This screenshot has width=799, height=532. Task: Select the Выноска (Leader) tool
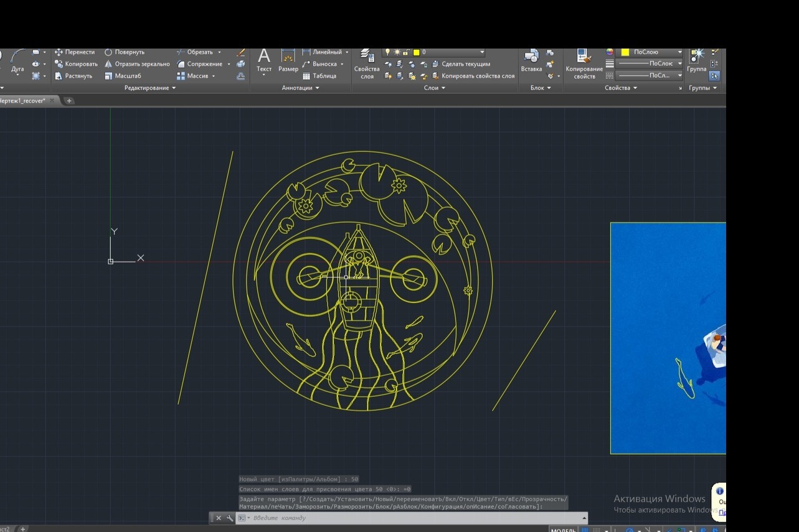[320, 64]
